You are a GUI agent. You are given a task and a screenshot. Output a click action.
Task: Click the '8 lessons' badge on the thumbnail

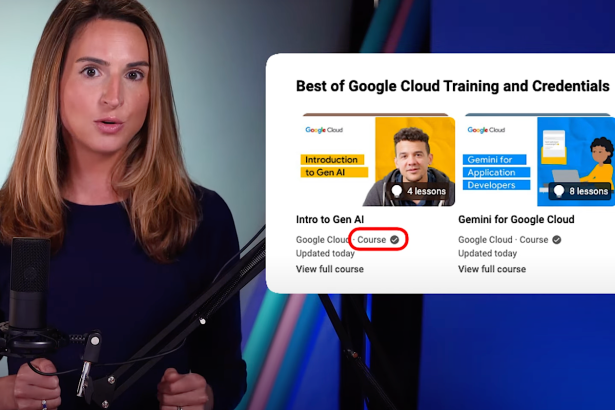tap(581, 191)
